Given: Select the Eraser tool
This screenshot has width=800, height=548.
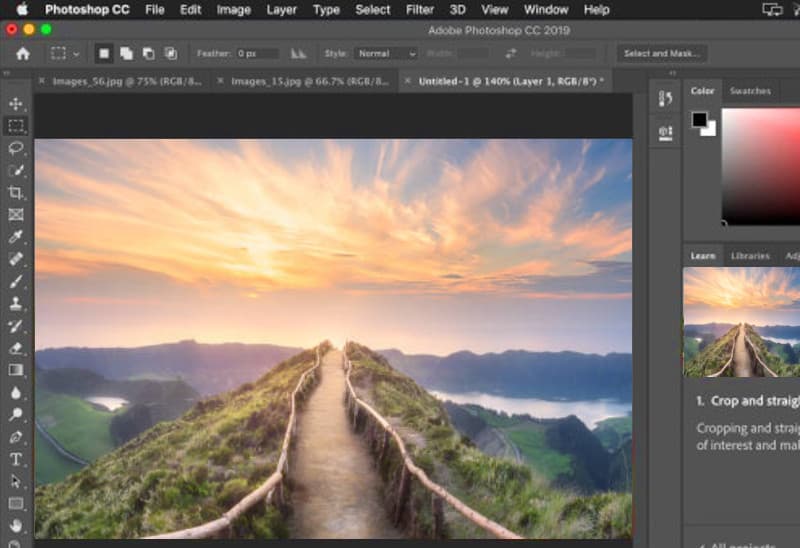Looking at the screenshot, I should pyautogui.click(x=16, y=348).
